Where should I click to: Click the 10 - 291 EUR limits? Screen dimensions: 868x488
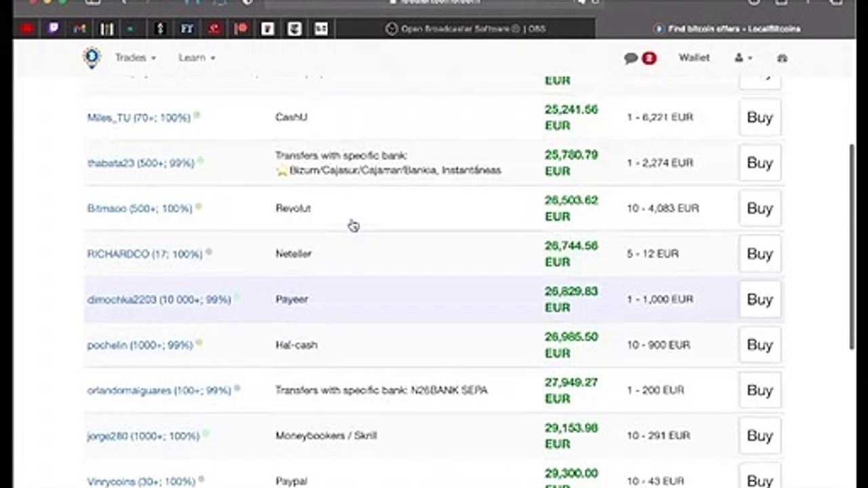[658, 435]
